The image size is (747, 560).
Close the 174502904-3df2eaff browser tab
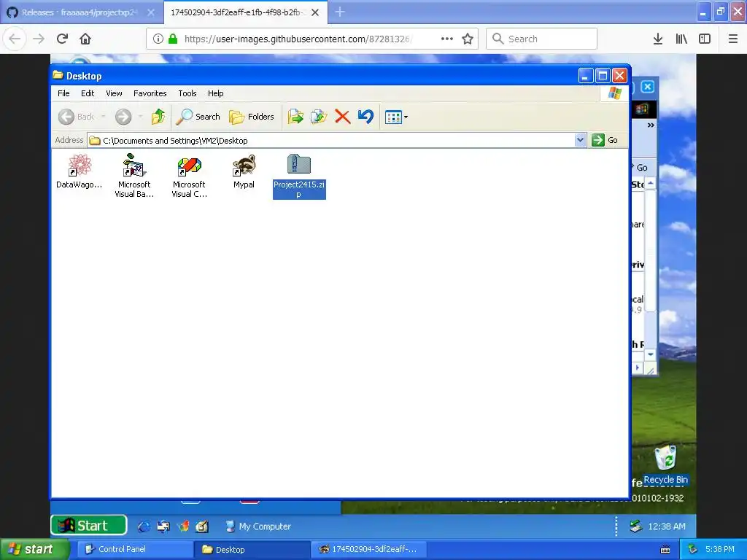(x=315, y=12)
